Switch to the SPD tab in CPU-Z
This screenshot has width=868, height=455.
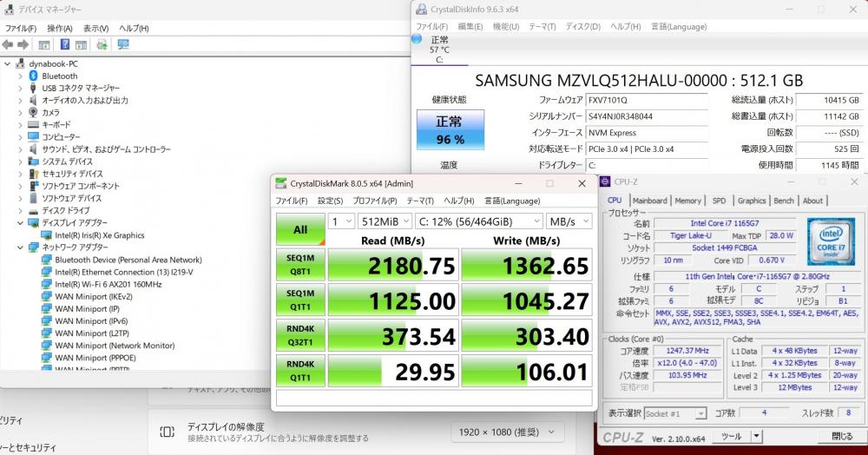[x=719, y=201]
